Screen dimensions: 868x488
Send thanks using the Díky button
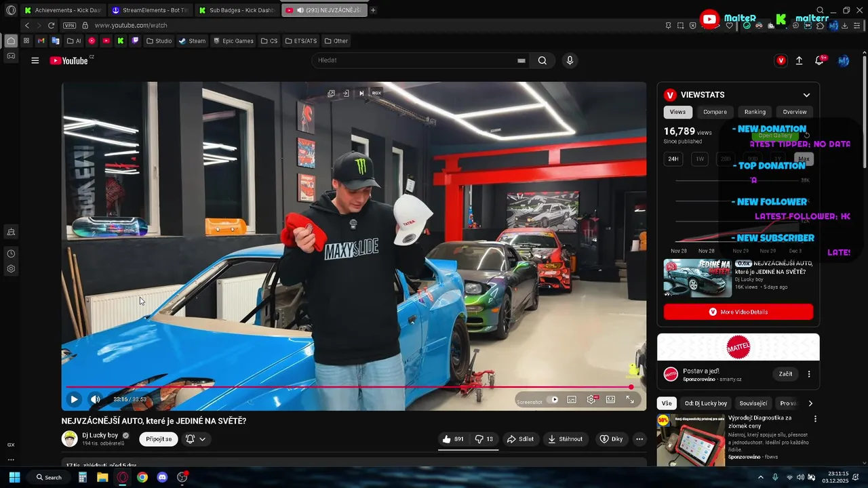(x=611, y=439)
